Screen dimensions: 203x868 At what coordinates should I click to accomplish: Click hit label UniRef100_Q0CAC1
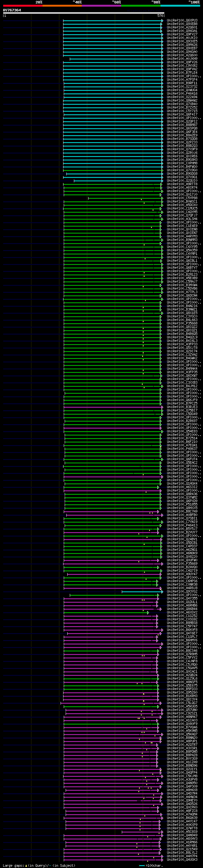[x=182, y=671]
